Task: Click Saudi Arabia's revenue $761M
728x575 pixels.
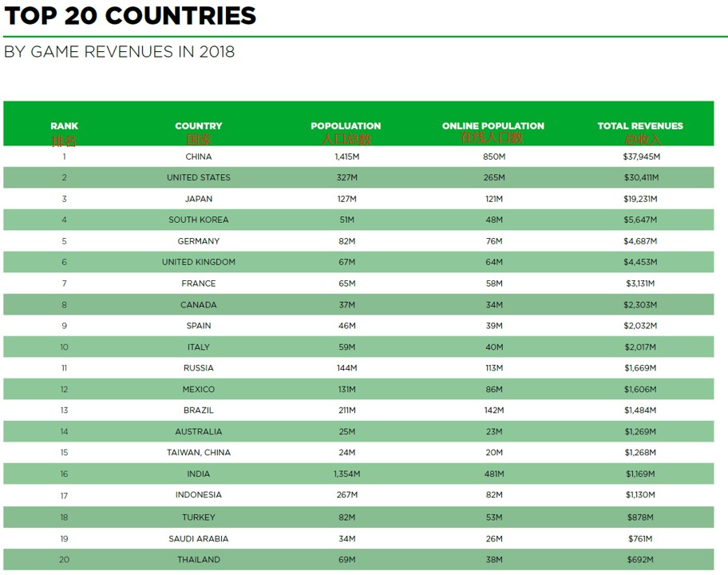Action: (x=640, y=539)
